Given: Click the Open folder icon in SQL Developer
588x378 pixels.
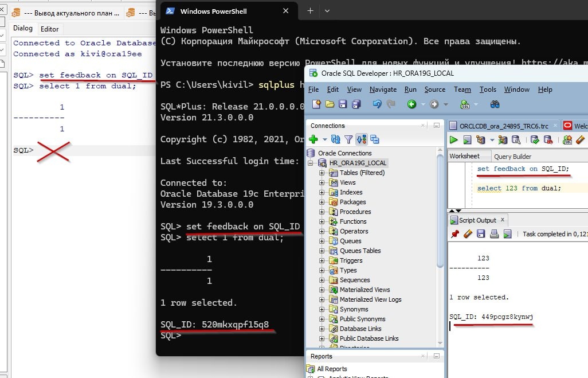Looking at the screenshot, I should 330,104.
